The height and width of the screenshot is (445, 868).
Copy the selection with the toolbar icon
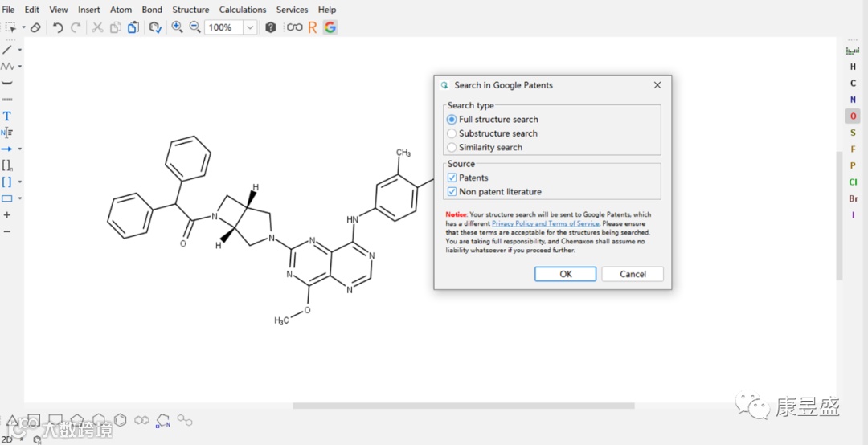(115, 27)
